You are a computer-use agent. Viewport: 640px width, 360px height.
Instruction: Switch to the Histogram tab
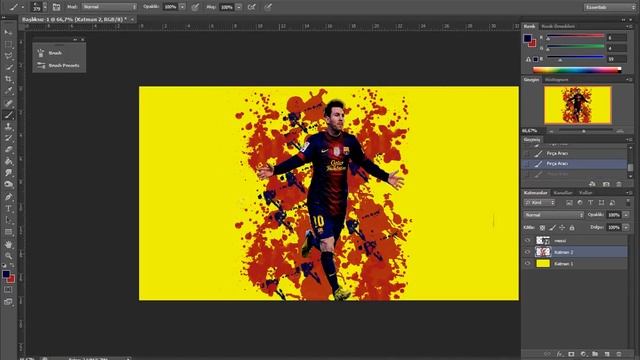click(556, 80)
